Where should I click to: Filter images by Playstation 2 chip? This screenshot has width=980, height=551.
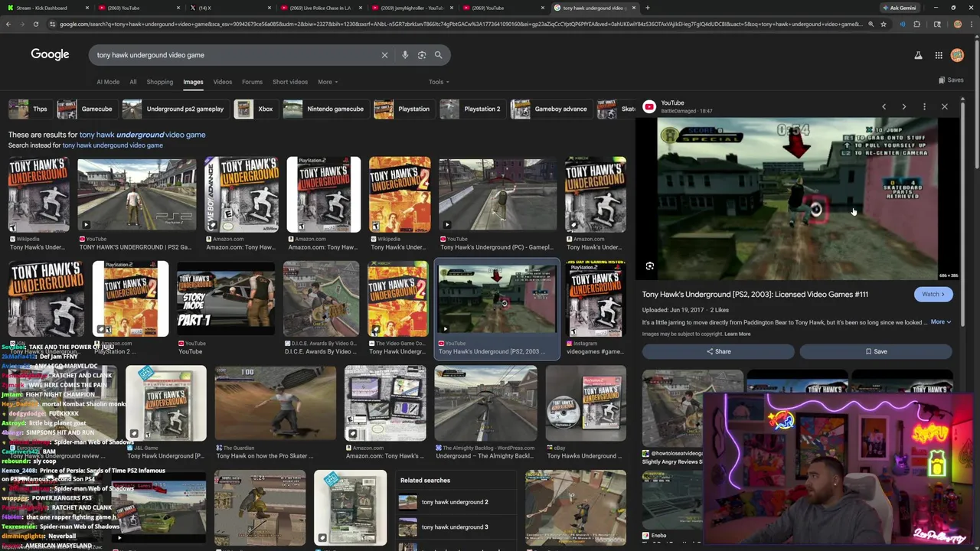point(472,109)
